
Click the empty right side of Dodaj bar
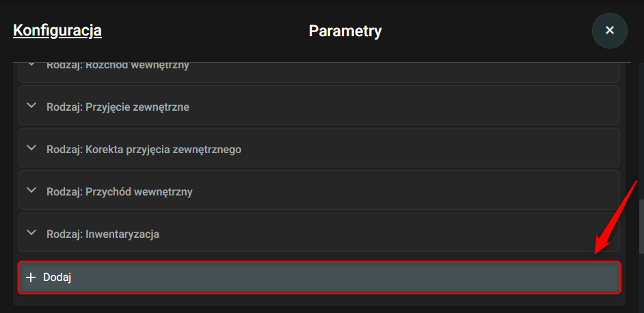pos(411,277)
